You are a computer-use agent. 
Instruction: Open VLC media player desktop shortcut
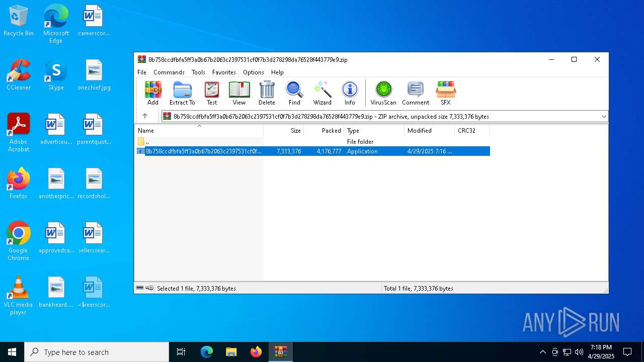click(19, 296)
